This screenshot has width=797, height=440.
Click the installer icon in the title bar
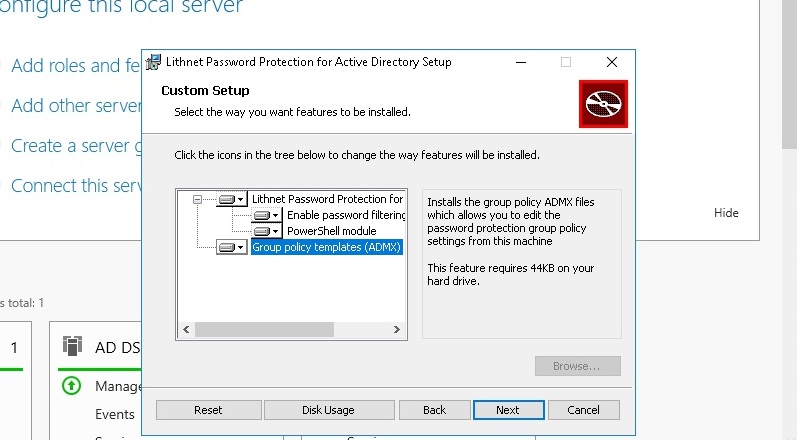coord(153,62)
